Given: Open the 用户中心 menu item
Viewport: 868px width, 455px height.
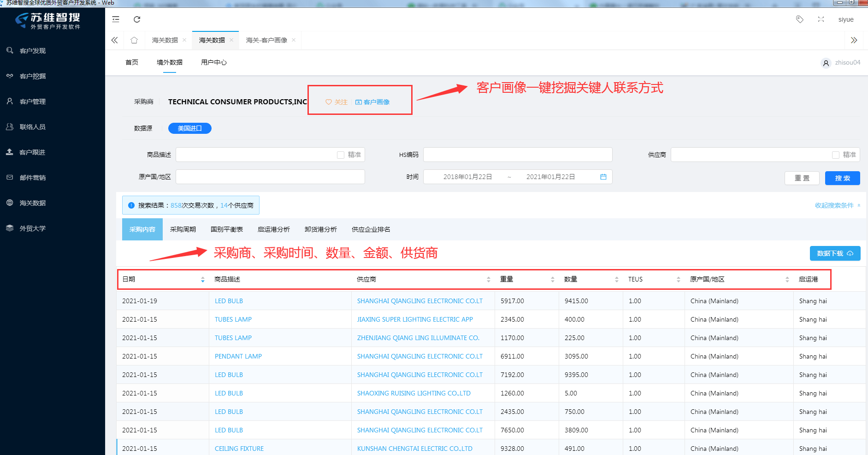Looking at the screenshot, I should (x=214, y=62).
